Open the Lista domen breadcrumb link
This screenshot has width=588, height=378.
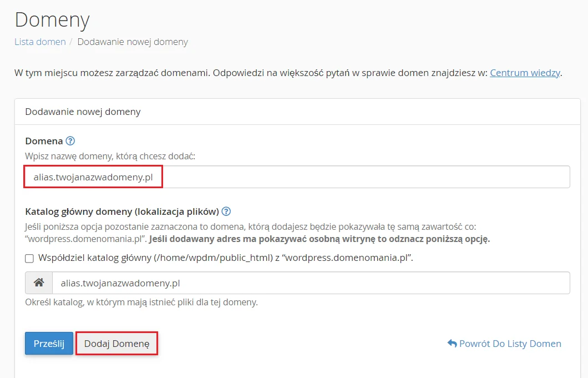pos(39,42)
